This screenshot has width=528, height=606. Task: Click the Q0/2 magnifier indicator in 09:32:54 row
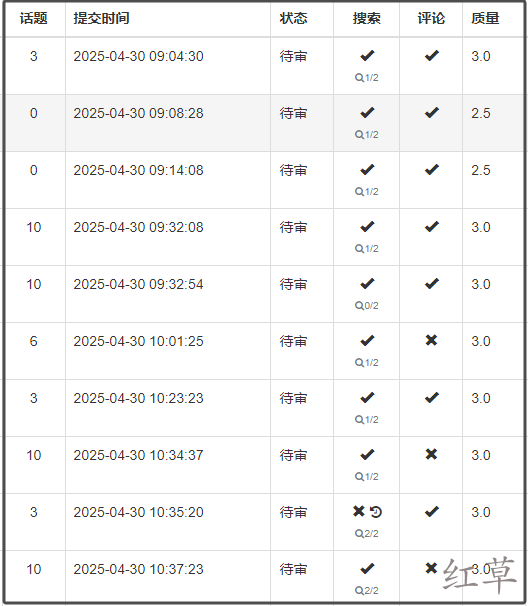[x=366, y=306]
